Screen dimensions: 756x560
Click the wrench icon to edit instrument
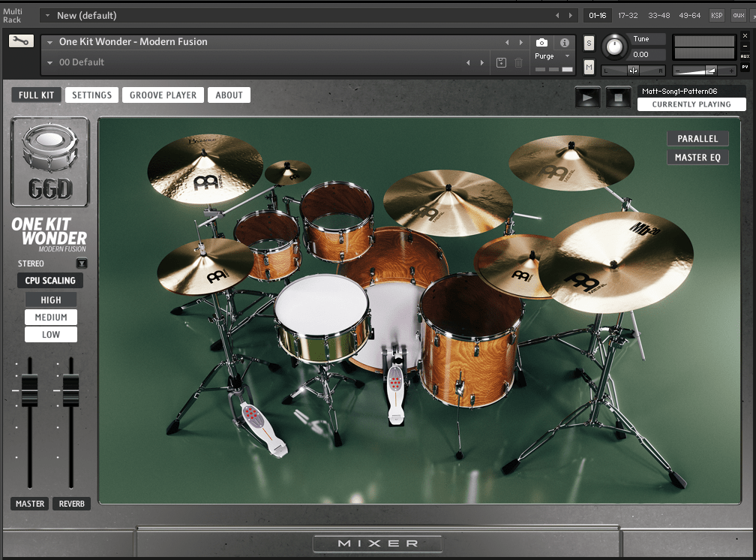coord(20,43)
